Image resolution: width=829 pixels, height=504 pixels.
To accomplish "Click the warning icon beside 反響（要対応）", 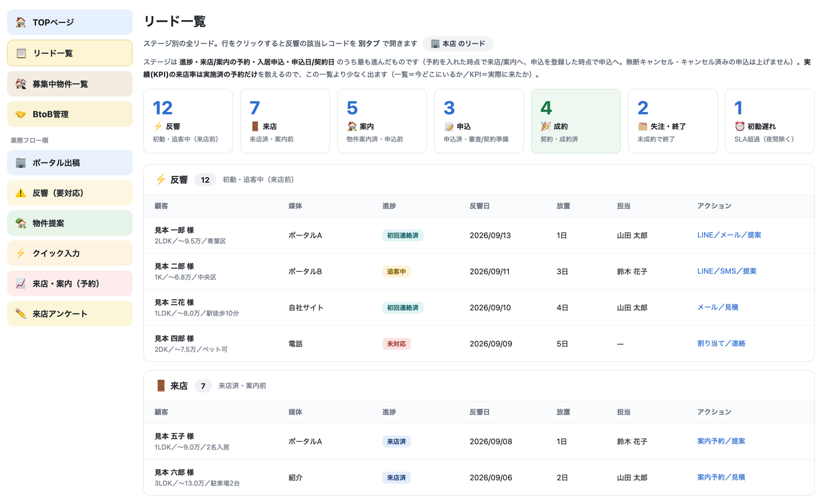I will coord(21,193).
